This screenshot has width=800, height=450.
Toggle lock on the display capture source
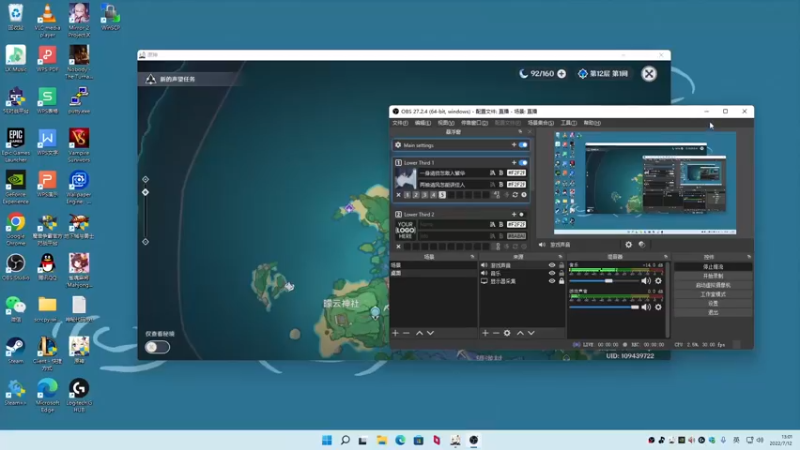click(561, 281)
